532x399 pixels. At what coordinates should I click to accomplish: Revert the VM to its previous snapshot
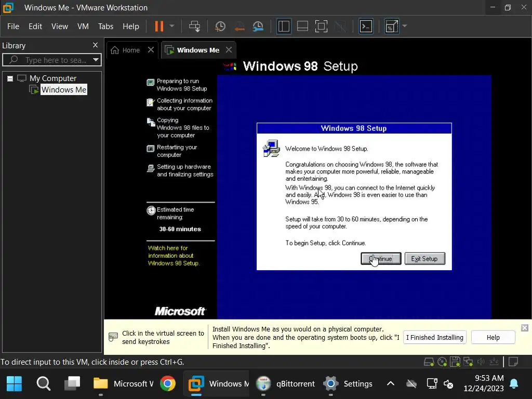240,26
